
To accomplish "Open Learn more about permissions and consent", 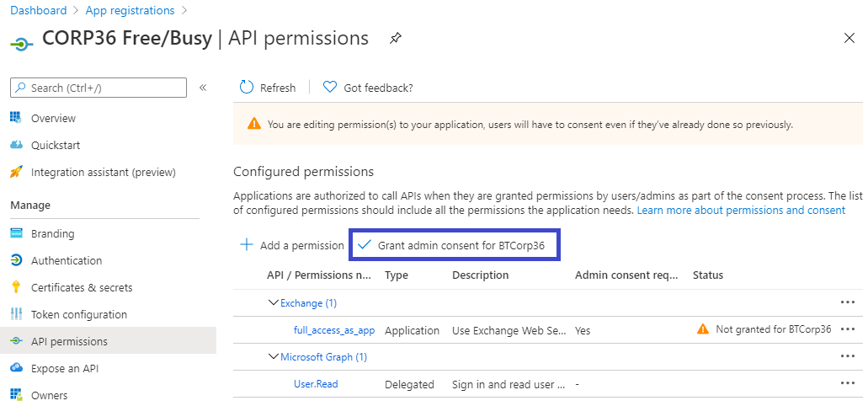I will click(741, 210).
